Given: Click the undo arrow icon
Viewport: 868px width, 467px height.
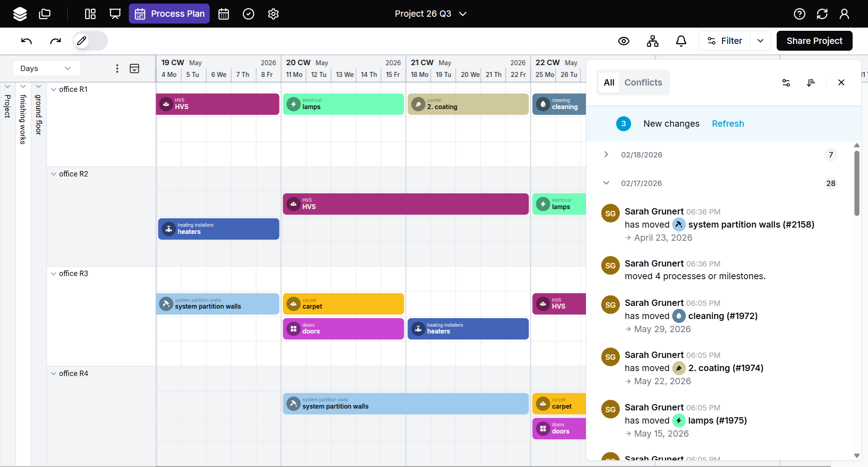Looking at the screenshot, I should coord(27,41).
